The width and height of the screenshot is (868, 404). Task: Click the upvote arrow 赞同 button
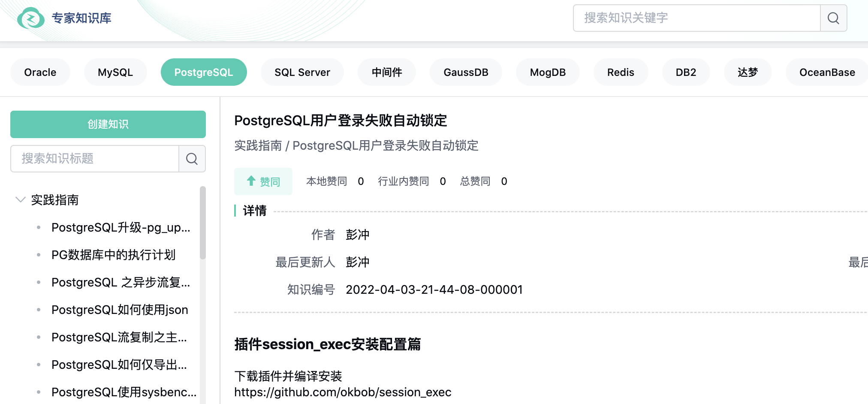(x=263, y=181)
